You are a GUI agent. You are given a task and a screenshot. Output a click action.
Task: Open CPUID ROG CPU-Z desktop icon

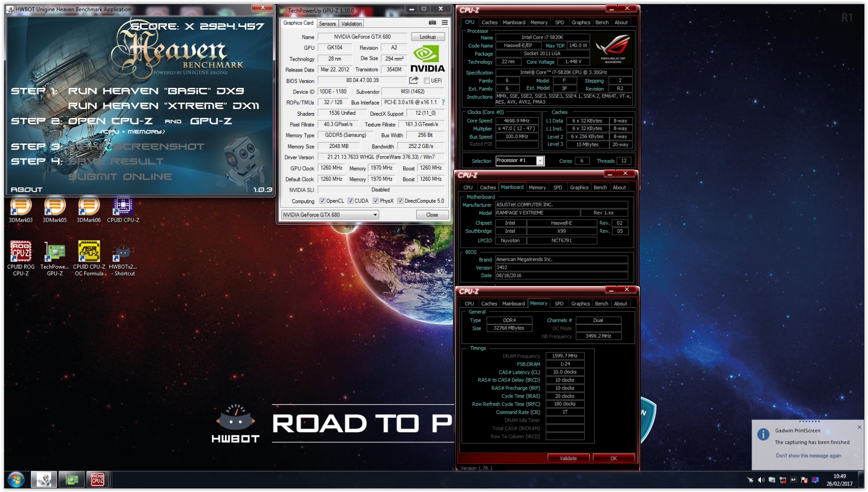(x=20, y=258)
